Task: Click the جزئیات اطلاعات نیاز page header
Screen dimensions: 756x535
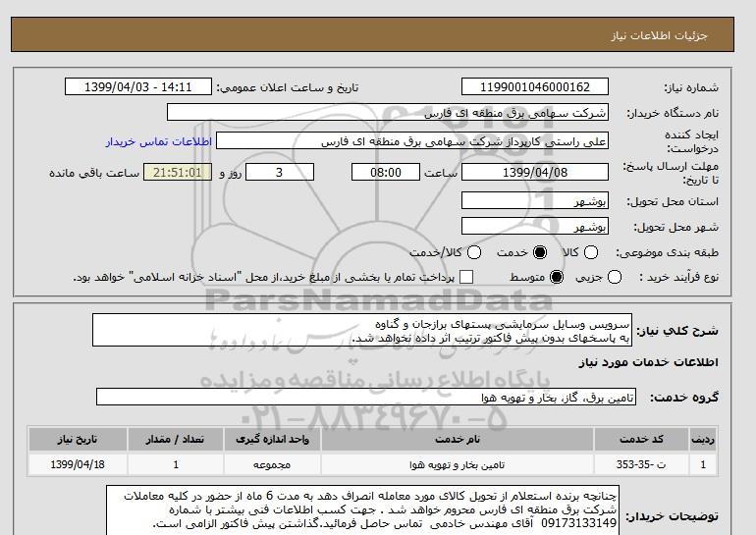Action: click(659, 35)
